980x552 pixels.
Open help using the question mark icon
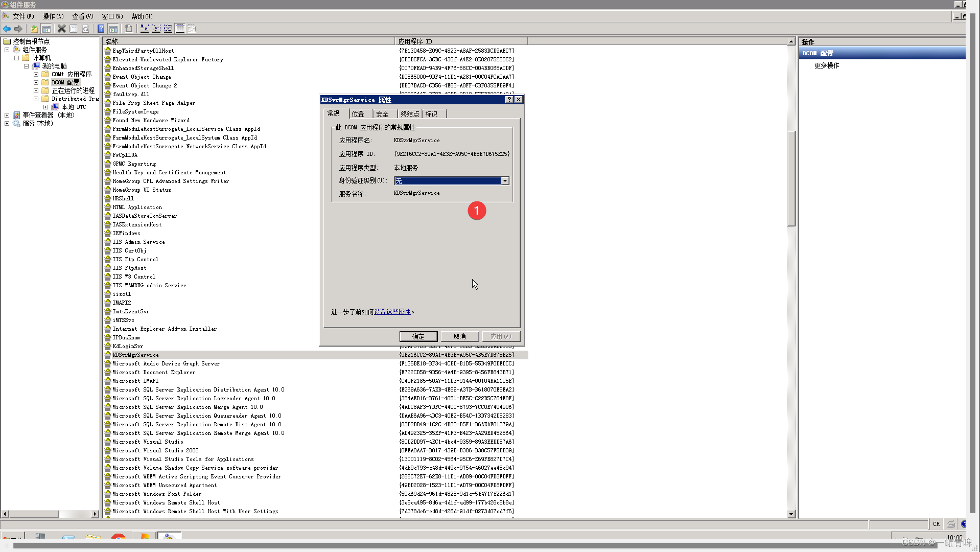tap(101, 29)
